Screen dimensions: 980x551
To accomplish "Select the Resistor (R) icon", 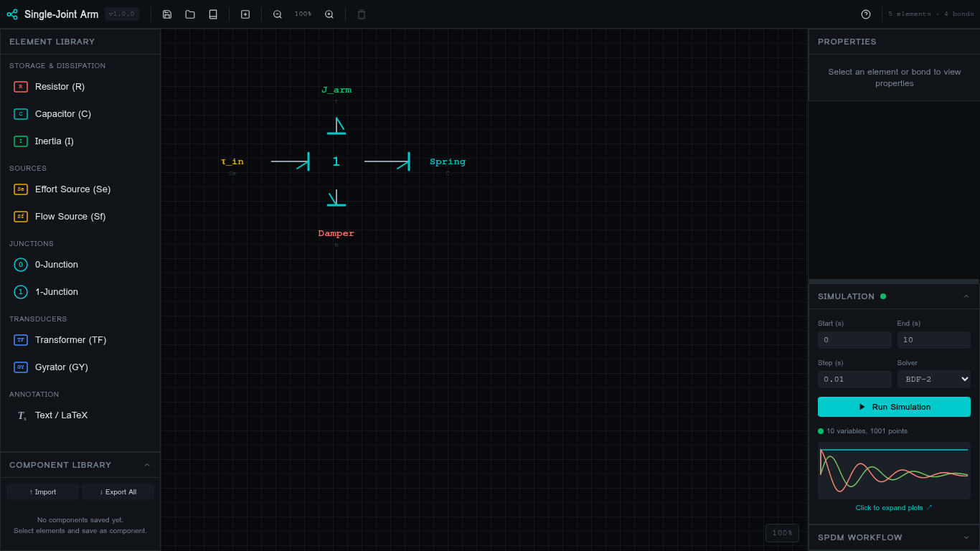I will [21, 87].
